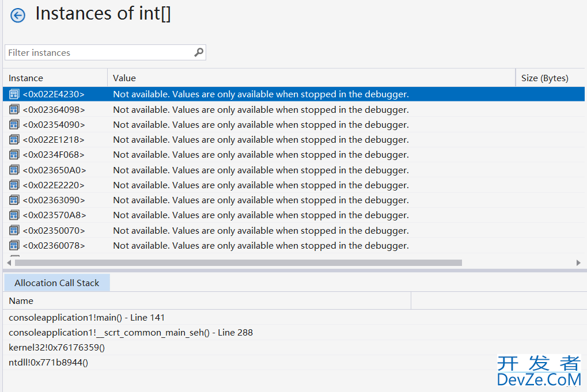Click the value text of row 0x02360078
Image resolution: width=587 pixels, height=392 pixels.
pos(261,246)
